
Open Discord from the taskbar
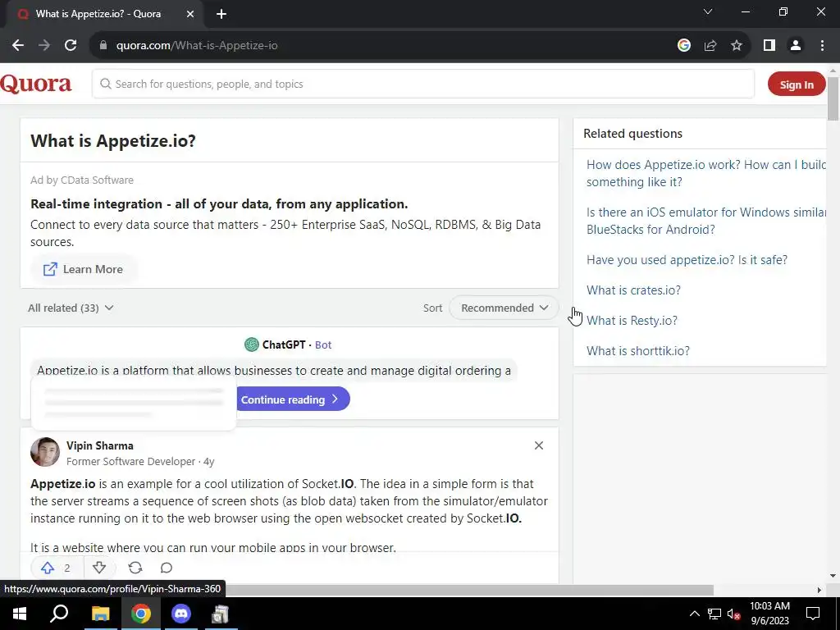(181, 614)
